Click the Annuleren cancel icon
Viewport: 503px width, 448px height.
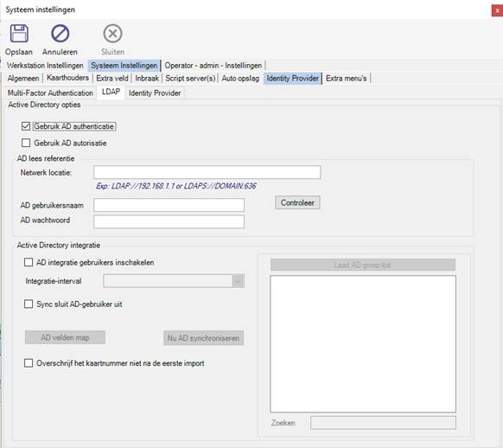[x=60, y=34]
